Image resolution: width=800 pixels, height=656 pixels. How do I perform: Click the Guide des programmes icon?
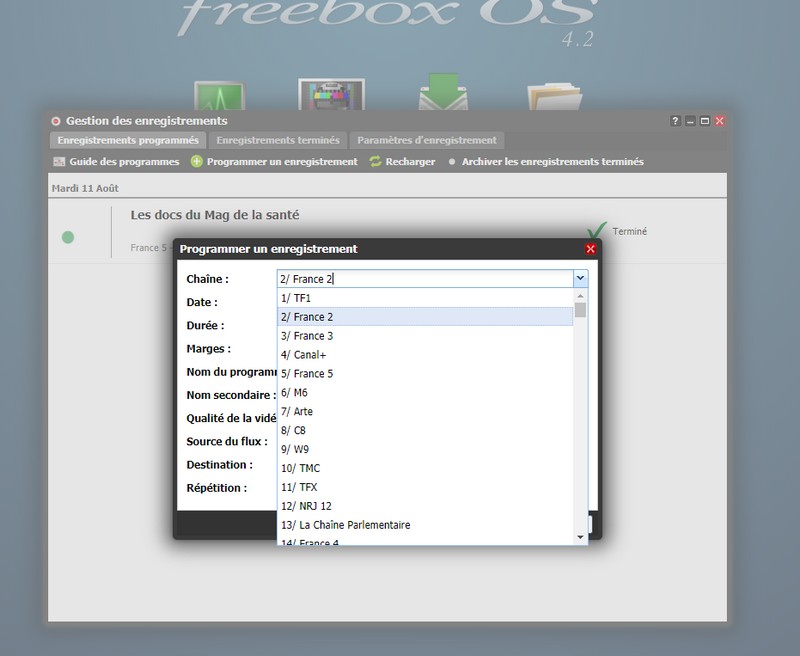tap(59, 162)
